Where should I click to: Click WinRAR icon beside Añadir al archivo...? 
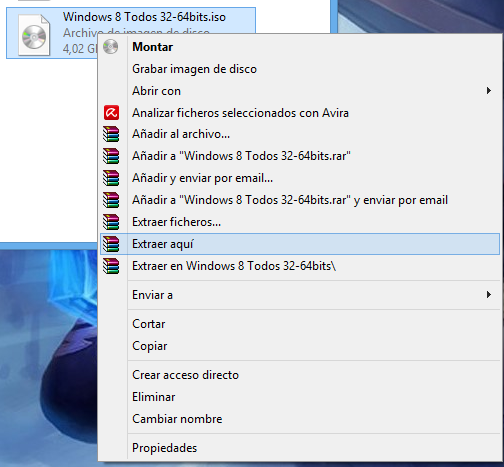111,134
